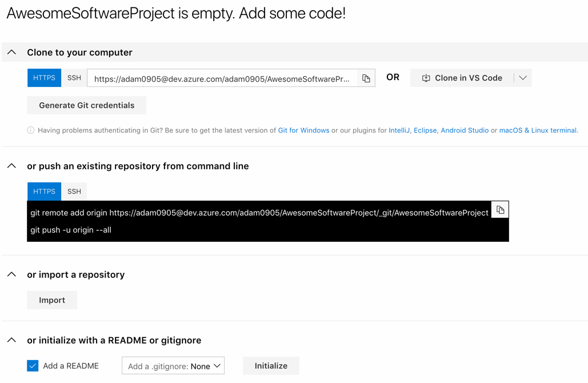Copy the git push commands with copy icon
The height and width of the screenshot is (383, 588).
click(x=500, y=209)
